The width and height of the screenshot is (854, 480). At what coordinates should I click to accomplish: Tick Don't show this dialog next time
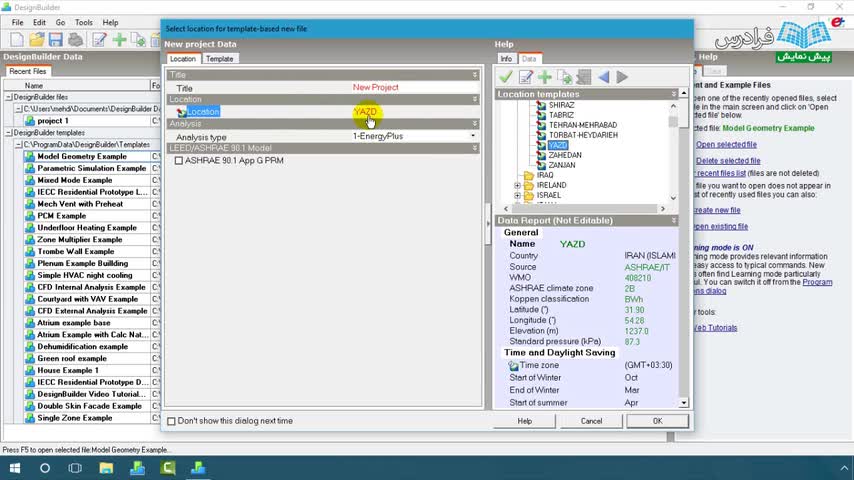[172, 421]
